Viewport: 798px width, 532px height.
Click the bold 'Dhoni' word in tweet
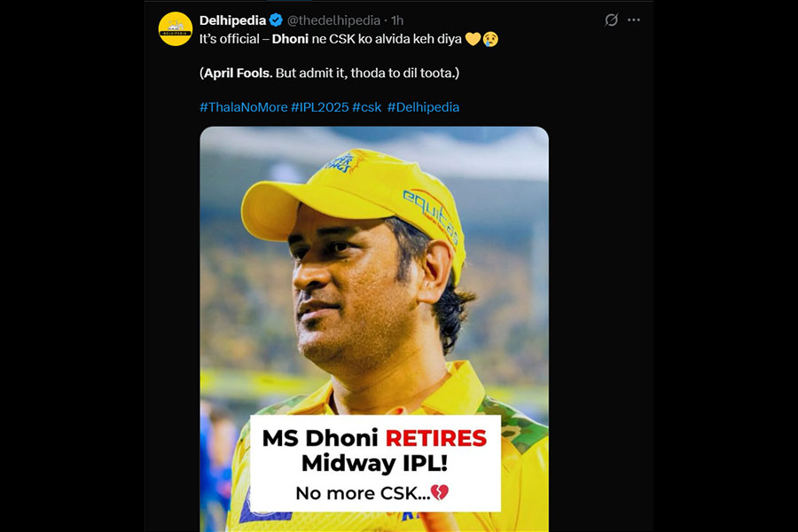pyautogui.click(x=292, y=40)
